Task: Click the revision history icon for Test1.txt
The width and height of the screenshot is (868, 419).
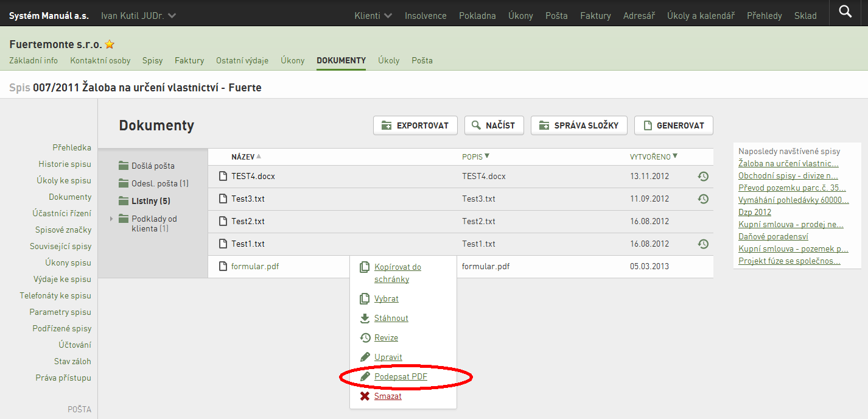Action: 703,244
